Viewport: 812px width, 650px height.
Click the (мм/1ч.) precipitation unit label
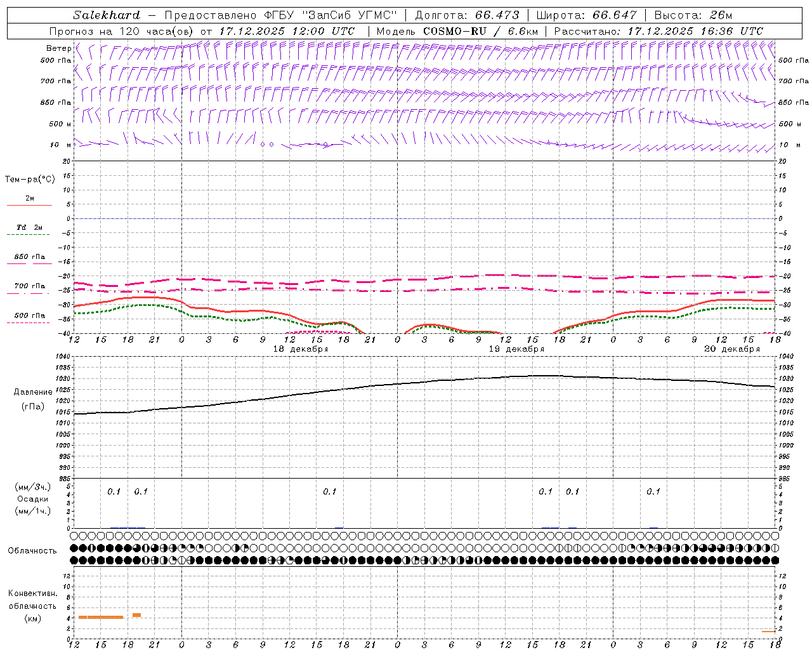coord(33,511)
